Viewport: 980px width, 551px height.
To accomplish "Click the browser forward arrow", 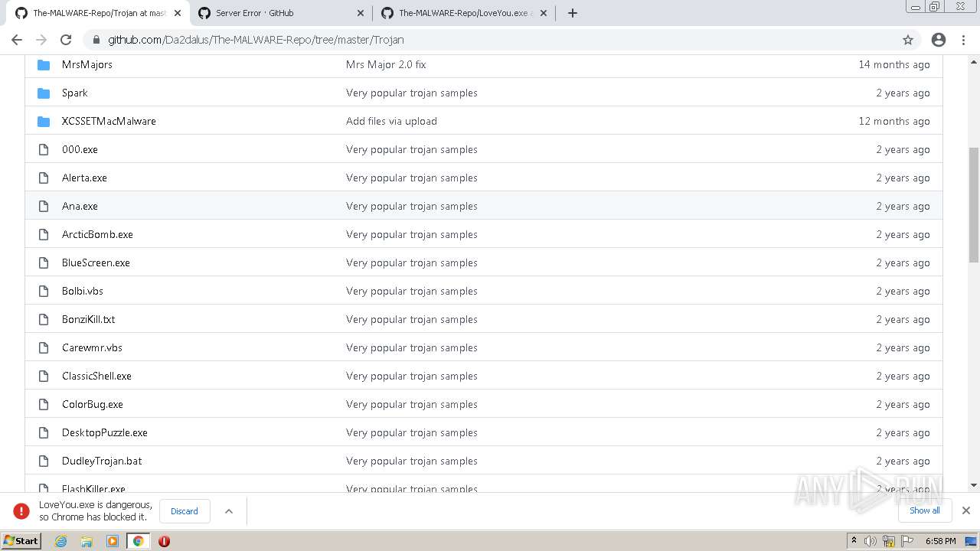I will (41, 40).
